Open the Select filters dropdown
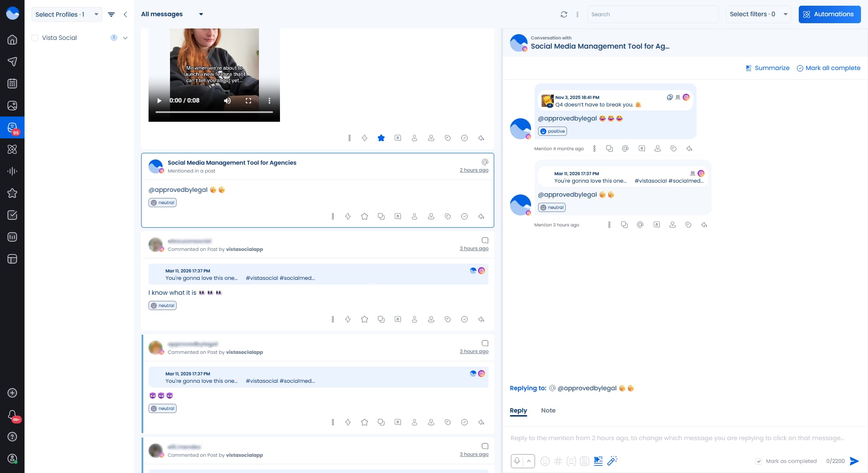868x473 pixels. [758, 14]
